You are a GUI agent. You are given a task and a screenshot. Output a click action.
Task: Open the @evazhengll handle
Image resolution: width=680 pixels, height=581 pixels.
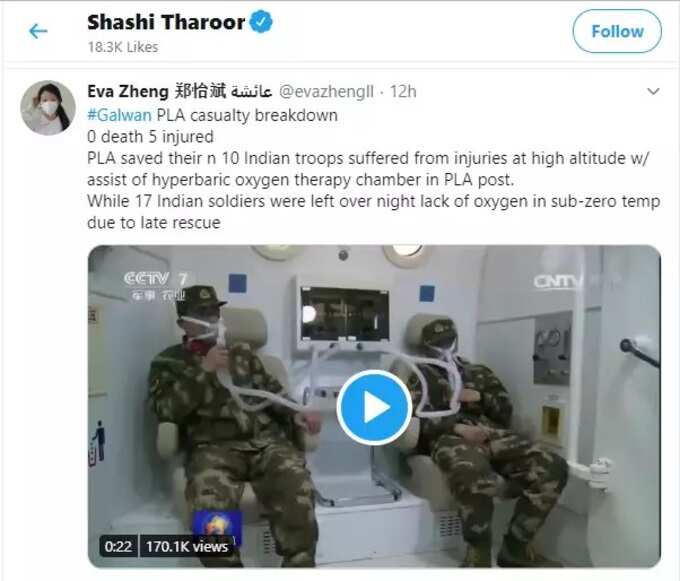point(326,91)
